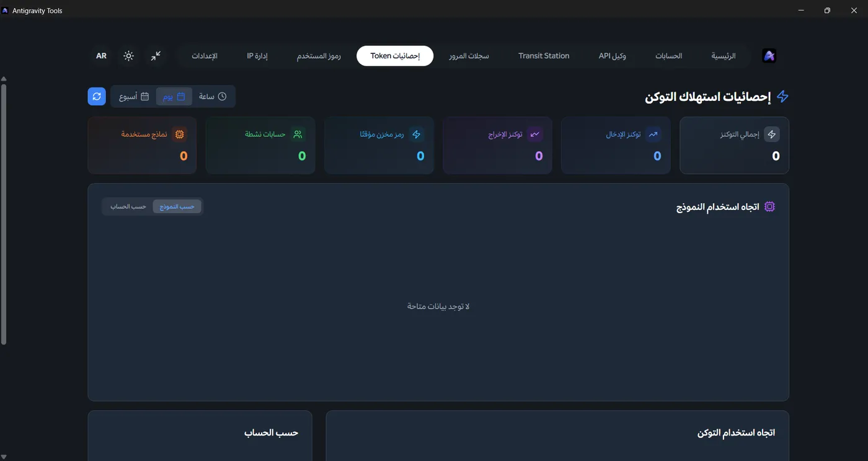Click the blue lightning icon beside the page title

(782, 97)
